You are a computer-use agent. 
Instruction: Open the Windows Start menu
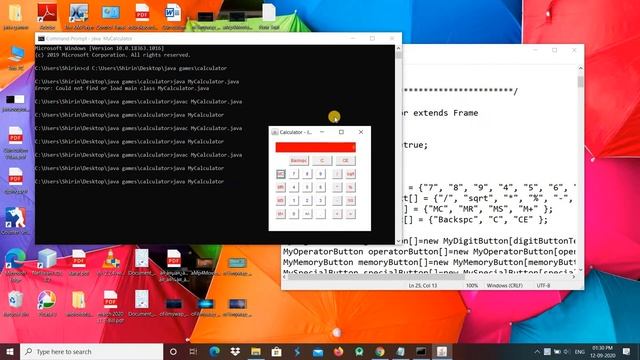tap(10, 351)
